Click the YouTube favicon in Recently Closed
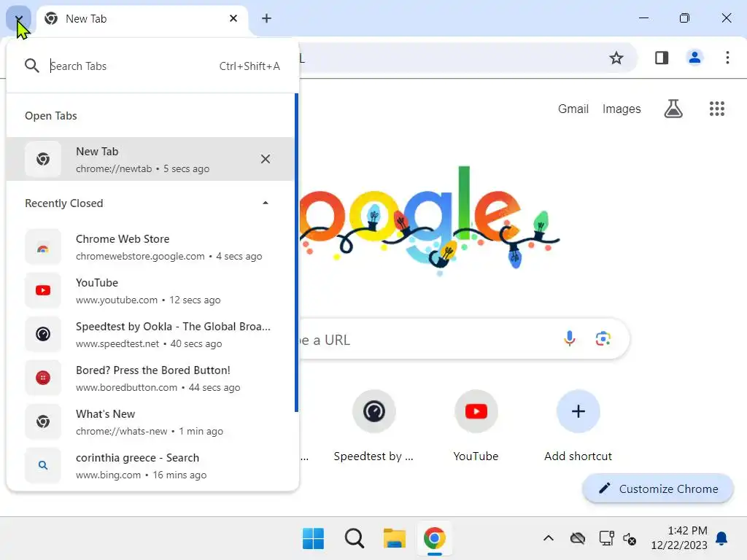The height and width of the screenshot is (560, 747). 43,290
